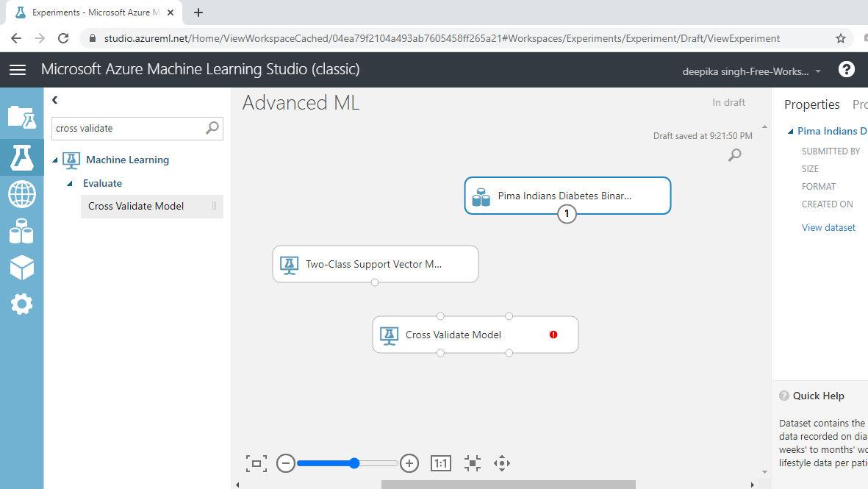Screen dimensions: 868x489
Task: Click the zoom slider handle
Action: click(354, 463)
